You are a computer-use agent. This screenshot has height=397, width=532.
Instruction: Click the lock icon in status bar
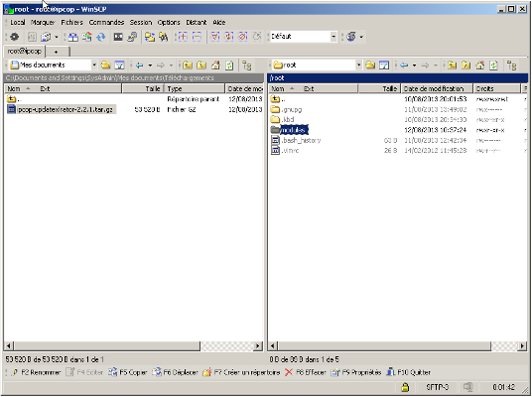point(405,387)
